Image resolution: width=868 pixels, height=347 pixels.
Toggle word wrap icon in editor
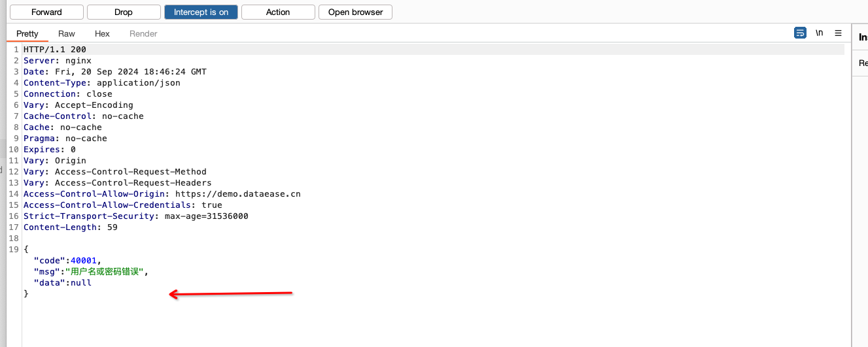tap(800, 33)
